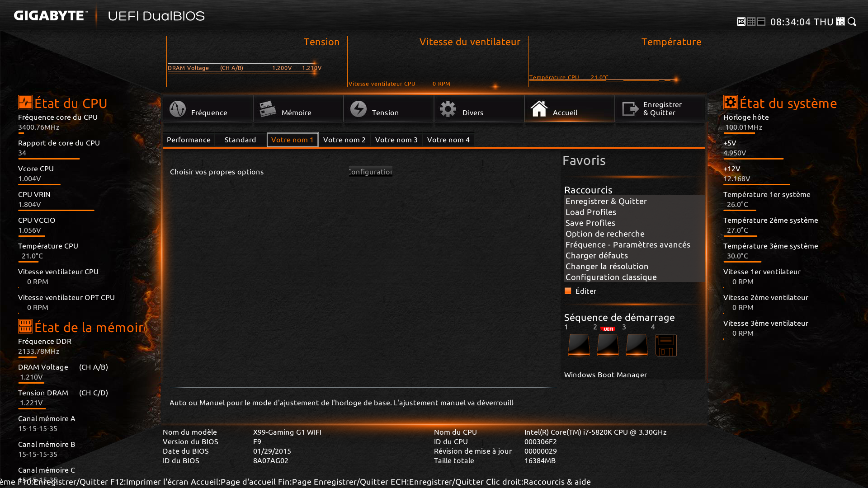The width and height of the screenshot is (868, 488).
Task: Click the X99-Gaming G1 WIFI model name
Action: [x=287, y=432]
